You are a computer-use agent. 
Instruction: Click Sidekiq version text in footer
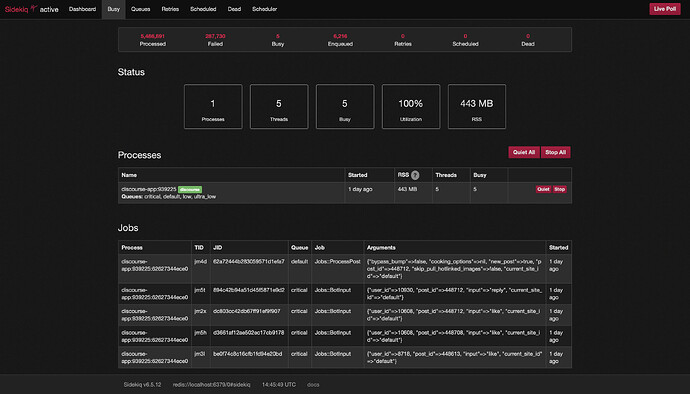pyautogui.click(x=143, y=385)
